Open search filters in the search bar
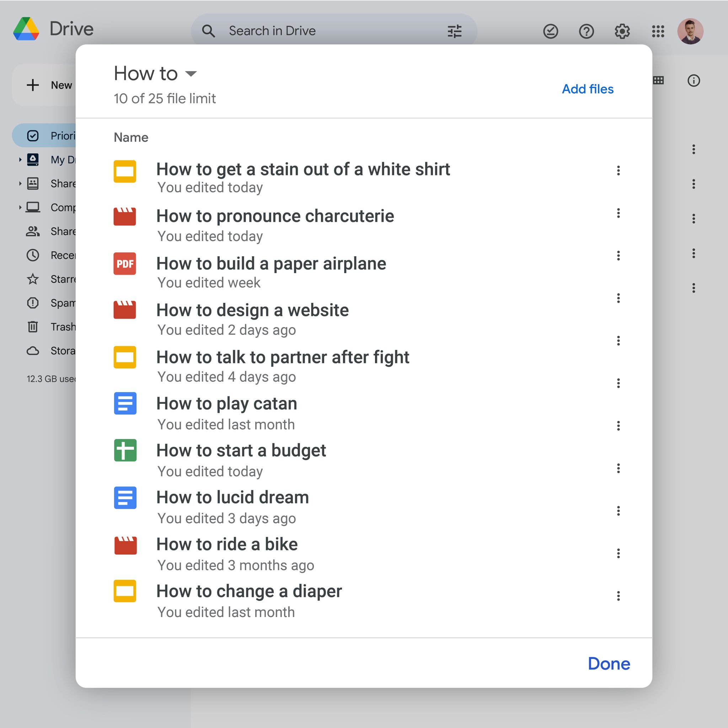The width and height of the screenshot is (728, 728). 454,31
